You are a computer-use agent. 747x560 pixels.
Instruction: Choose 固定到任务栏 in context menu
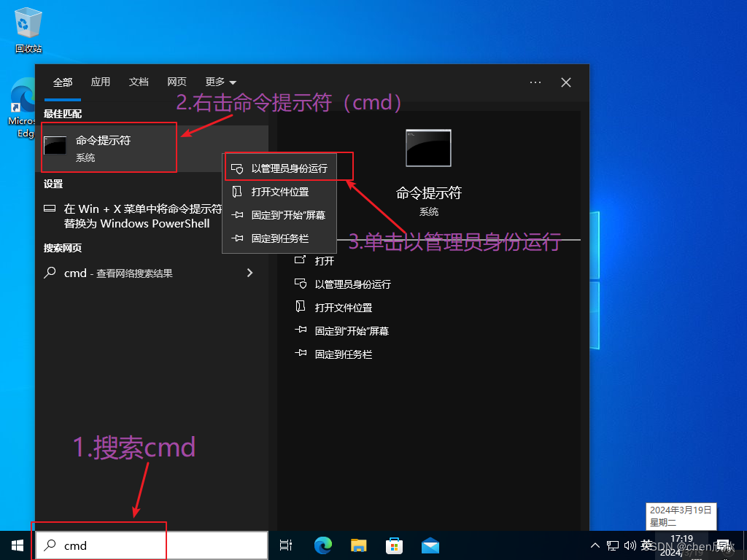[x=279, y=238]
